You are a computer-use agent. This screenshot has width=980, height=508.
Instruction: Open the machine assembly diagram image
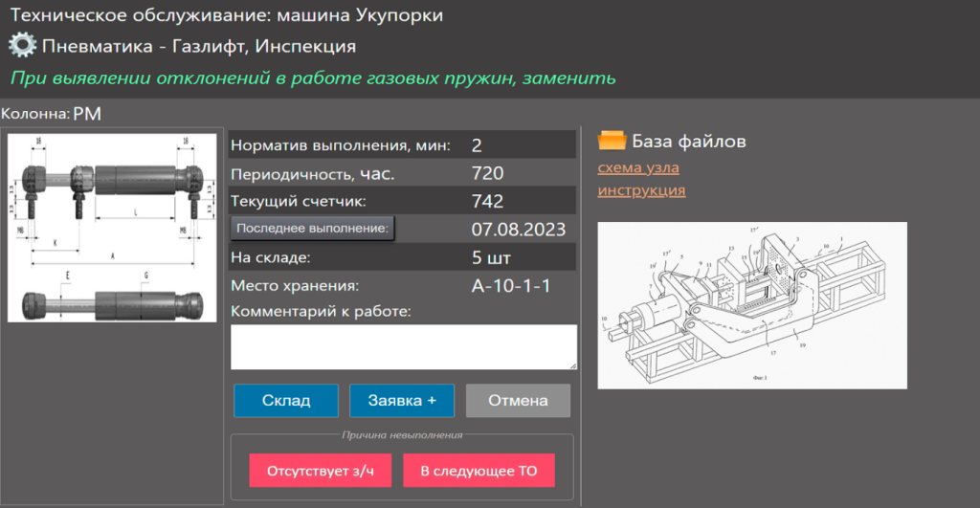(x=751, y=305)
